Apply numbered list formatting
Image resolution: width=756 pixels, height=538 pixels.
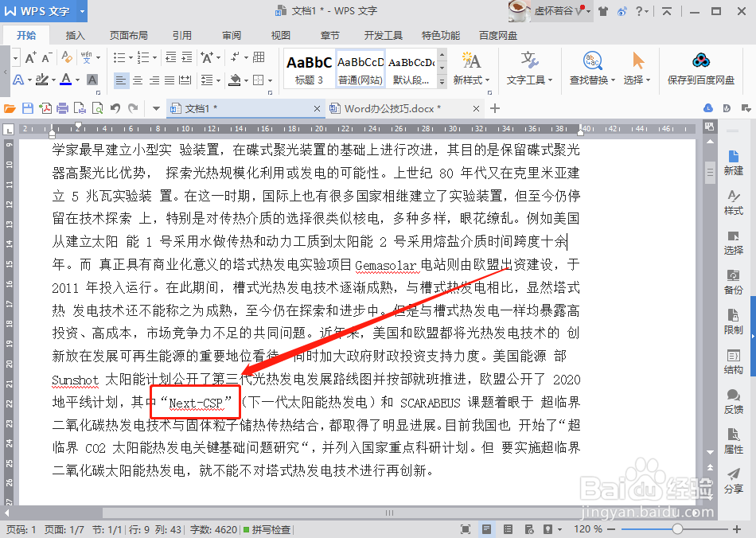tap(143, 57)
